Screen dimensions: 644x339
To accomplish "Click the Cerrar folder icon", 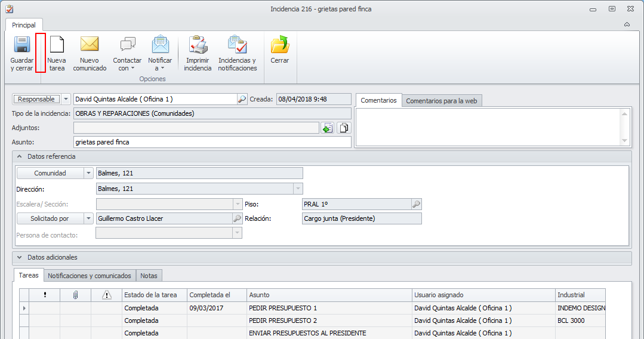I will tap(279, 45).
